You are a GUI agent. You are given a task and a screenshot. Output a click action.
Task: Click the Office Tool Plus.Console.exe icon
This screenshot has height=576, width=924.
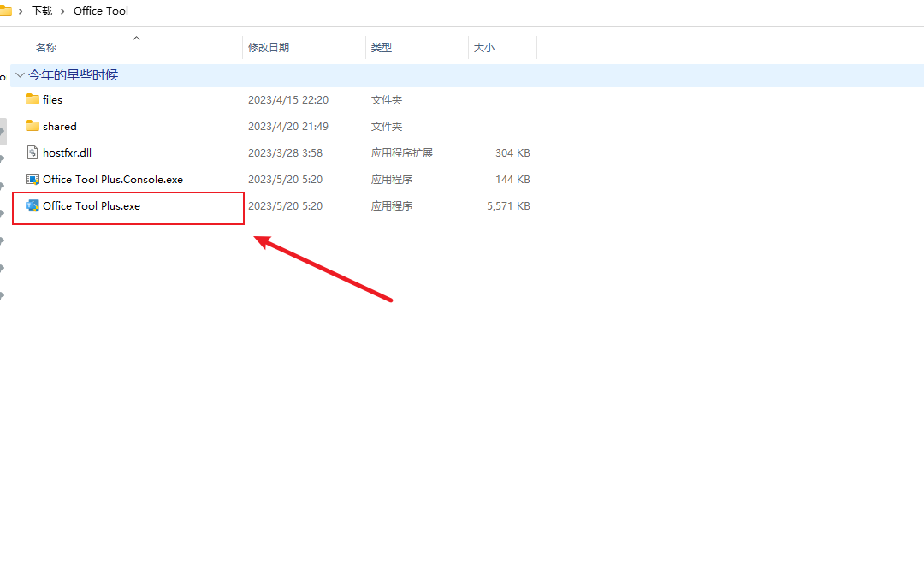pyautogui.click(x=33, y=179)
